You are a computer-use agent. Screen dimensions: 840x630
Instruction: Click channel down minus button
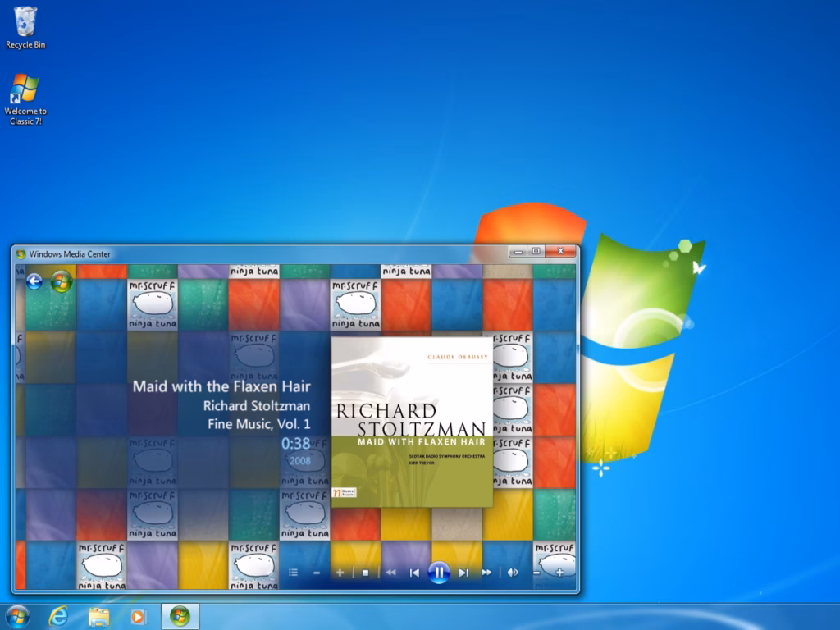click(317, 573)
